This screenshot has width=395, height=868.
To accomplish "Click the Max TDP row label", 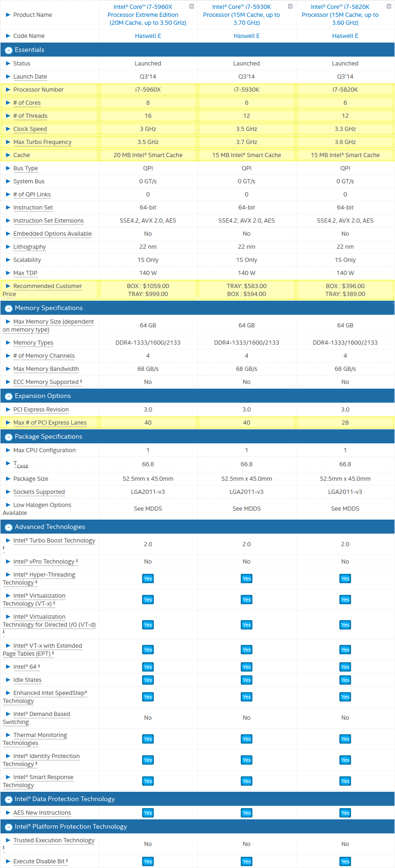I will click(25, 273).
